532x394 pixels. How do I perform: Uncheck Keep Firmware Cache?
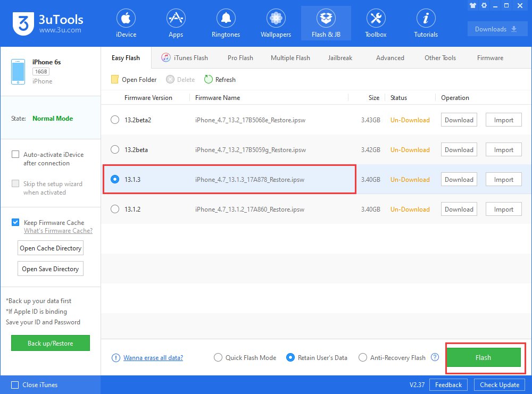pyautogui.click(x=15, y=222)
